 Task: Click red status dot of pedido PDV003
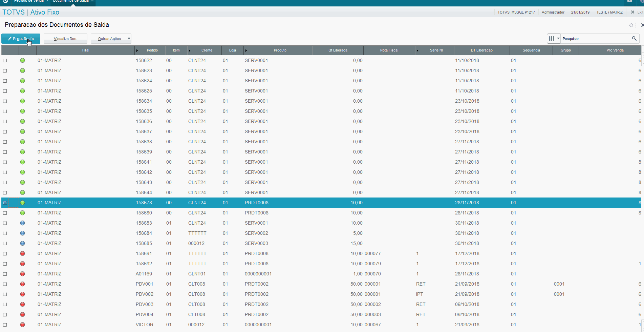[x=22, y=304]
